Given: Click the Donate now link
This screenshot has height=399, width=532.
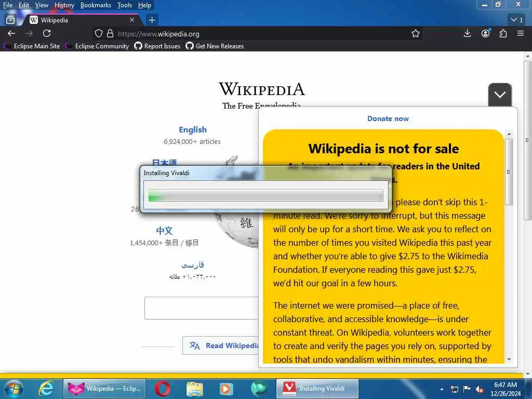Looking at the screenshot, I should pos(388,118).
